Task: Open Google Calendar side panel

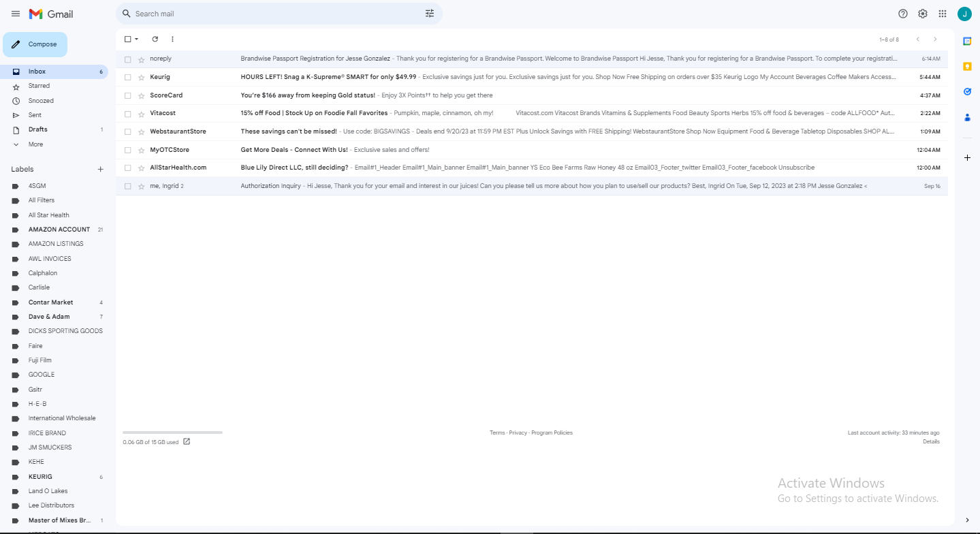Action: coord(967,41)
